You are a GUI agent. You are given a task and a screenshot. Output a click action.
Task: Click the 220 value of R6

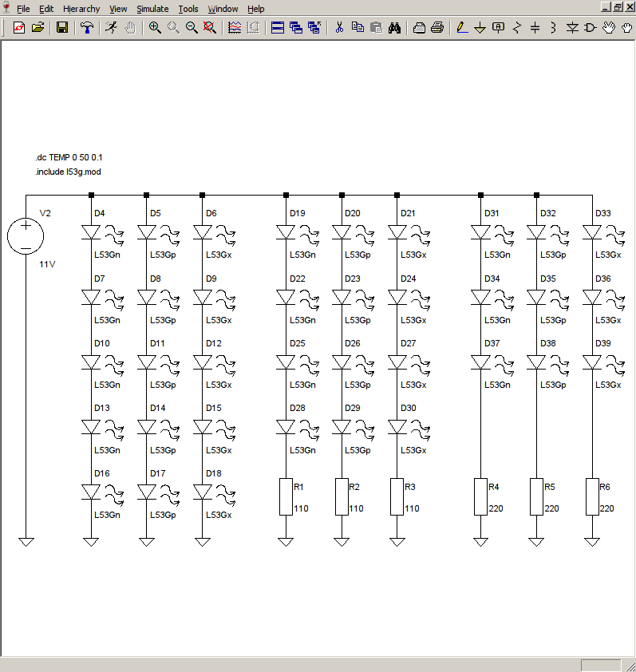point(606,508)
